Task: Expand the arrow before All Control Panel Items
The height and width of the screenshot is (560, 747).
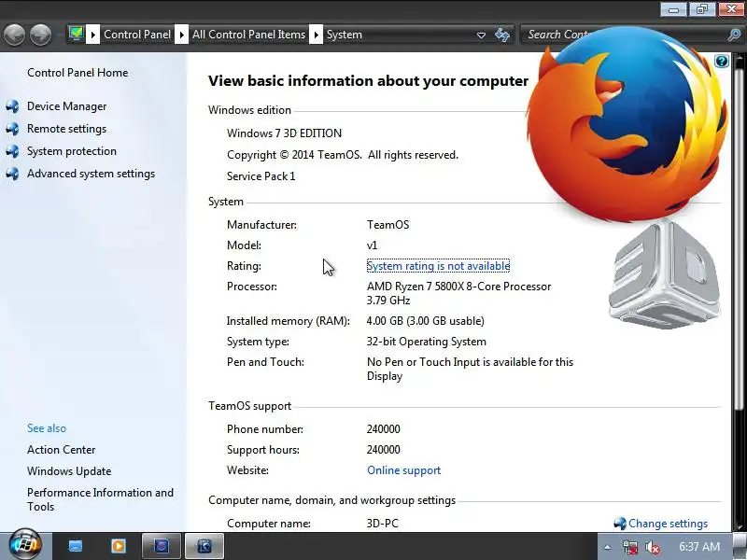Action: point(181,35)
